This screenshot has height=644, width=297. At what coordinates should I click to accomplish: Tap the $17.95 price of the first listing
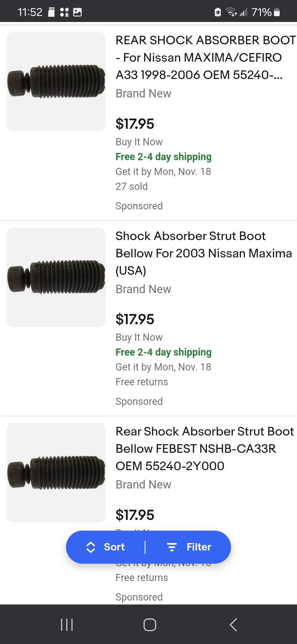pos(135,124)
